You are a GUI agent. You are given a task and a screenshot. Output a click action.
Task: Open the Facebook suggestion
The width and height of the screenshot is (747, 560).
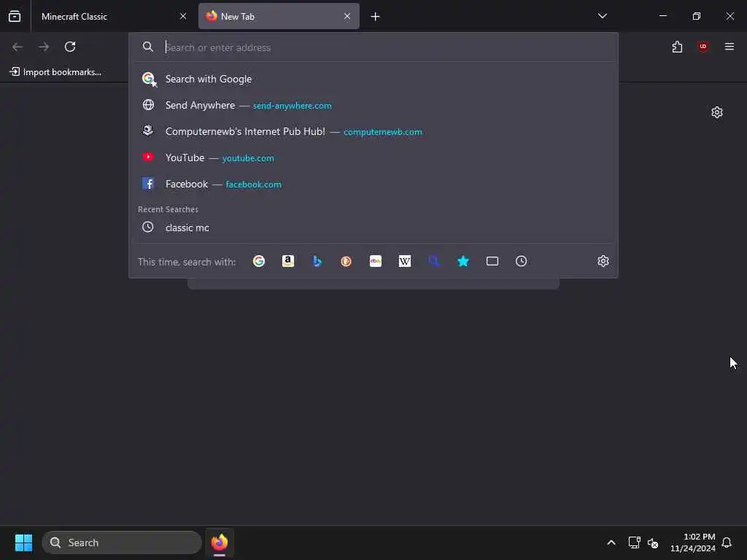[x=373, y=184]
